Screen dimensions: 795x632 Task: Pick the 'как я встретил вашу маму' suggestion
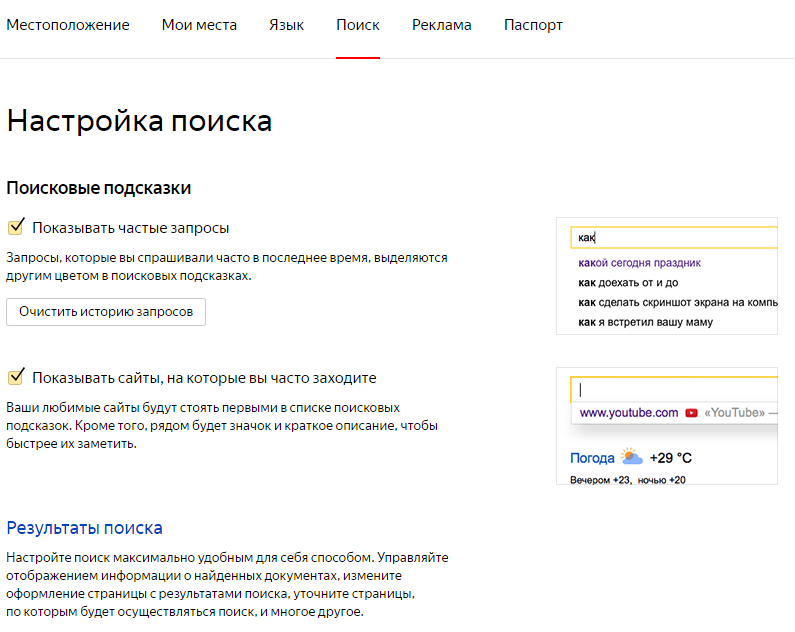646,322
